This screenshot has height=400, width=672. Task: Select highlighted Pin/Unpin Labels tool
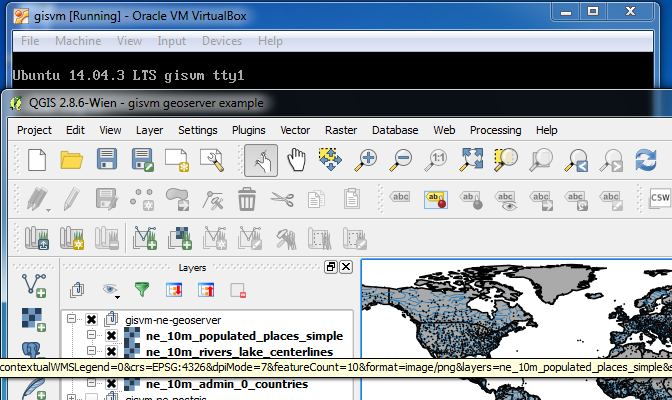click(436, 200)
